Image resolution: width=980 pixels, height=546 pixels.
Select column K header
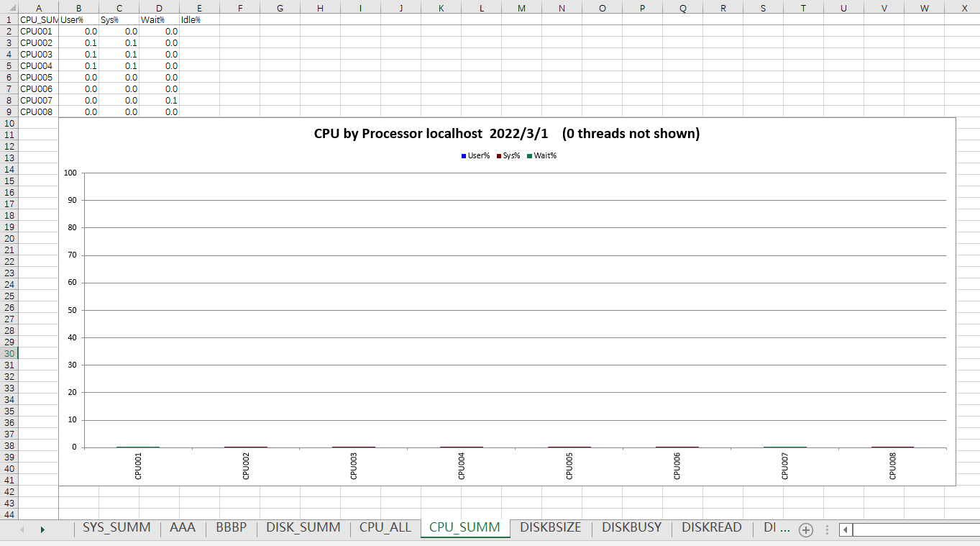coord(441,8)
